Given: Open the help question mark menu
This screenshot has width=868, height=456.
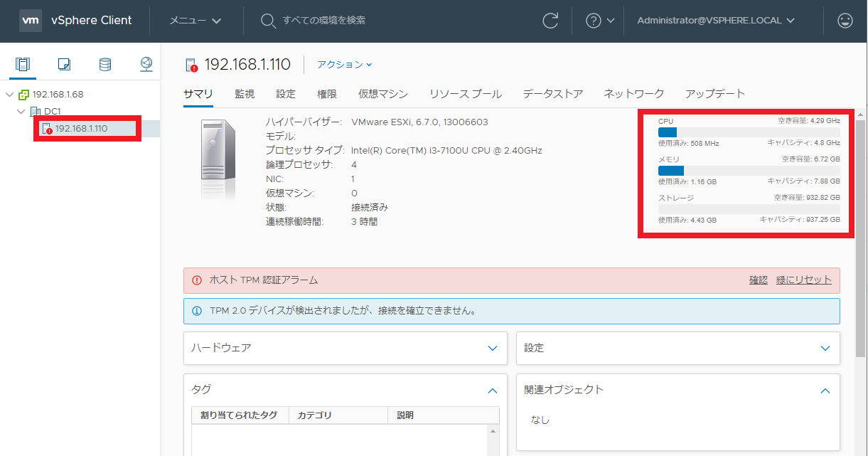Looking at the screenshot, I should [599, 21].
